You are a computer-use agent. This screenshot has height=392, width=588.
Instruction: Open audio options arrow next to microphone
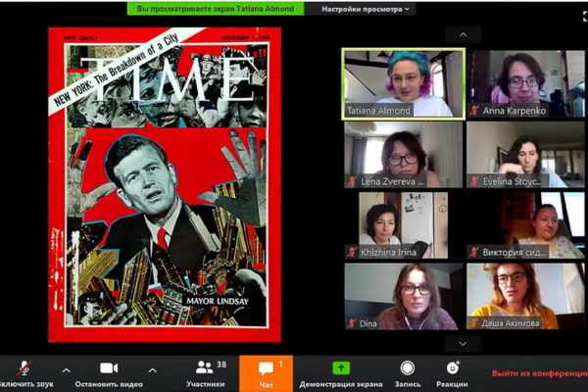pyautogui.click(x=66, y=370)
